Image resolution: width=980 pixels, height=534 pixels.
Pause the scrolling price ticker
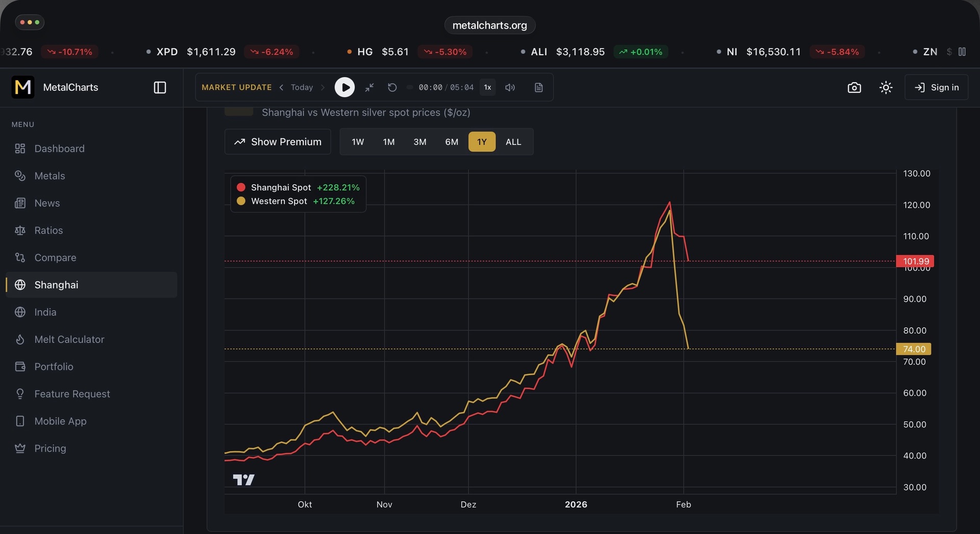tap(962, 52)
